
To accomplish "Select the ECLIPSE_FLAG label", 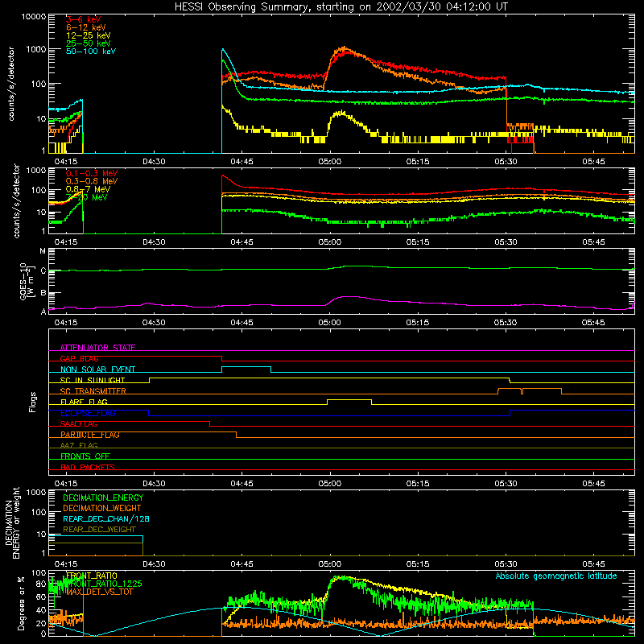I will click(x=88, y=413).
